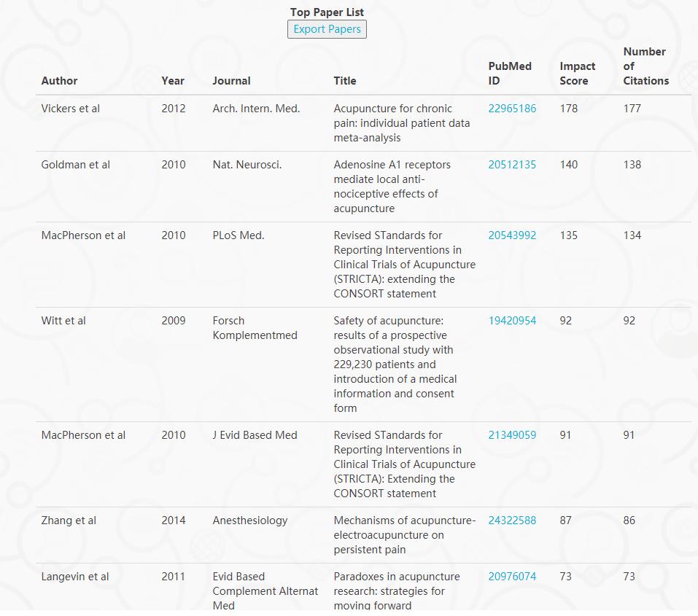Visit PubMed entry 24322588

pos(512,521)
